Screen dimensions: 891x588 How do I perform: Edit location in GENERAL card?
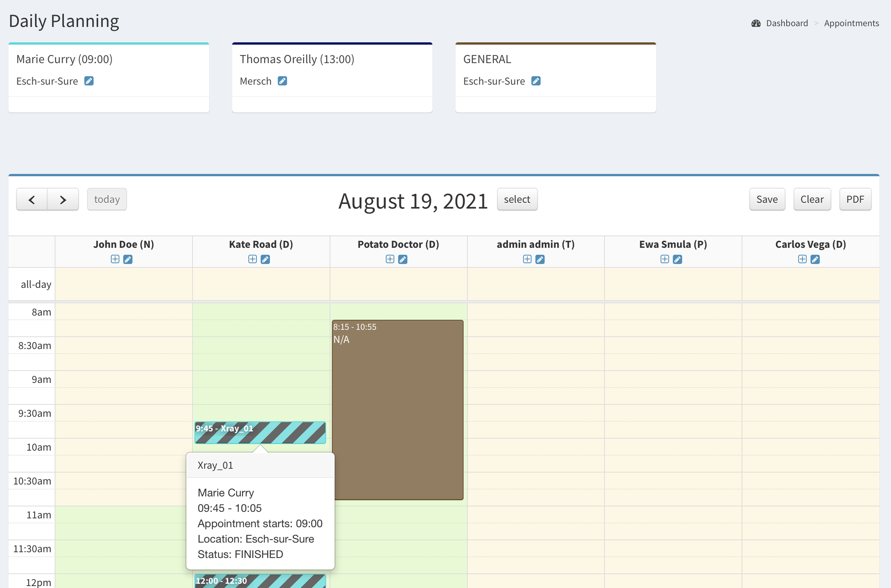click(536, 81)
